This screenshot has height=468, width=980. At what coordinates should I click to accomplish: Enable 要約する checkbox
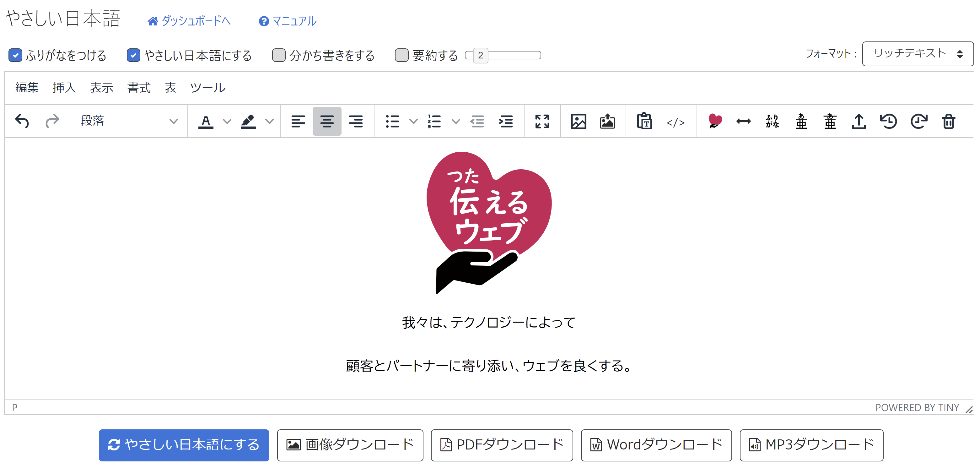[x=402, y=55]
